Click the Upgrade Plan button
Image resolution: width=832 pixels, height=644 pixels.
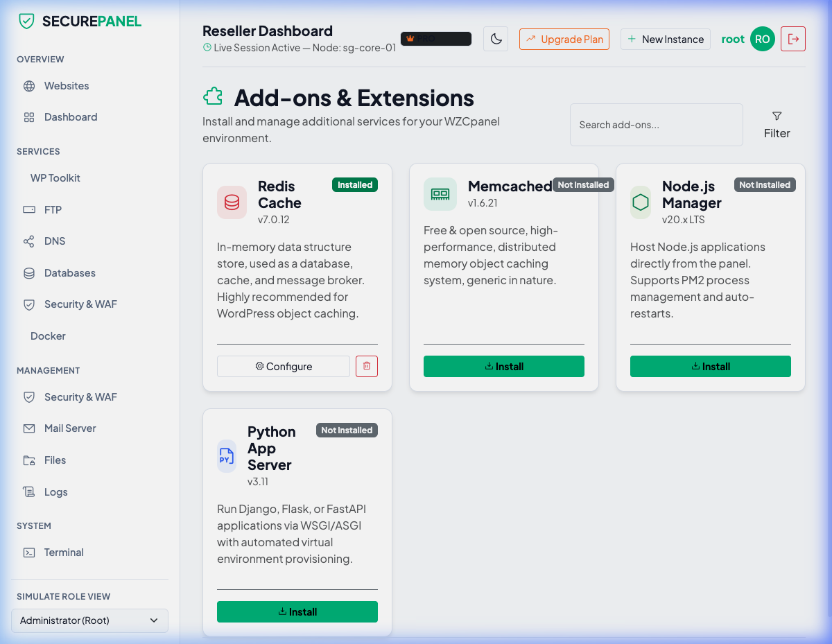564,39
